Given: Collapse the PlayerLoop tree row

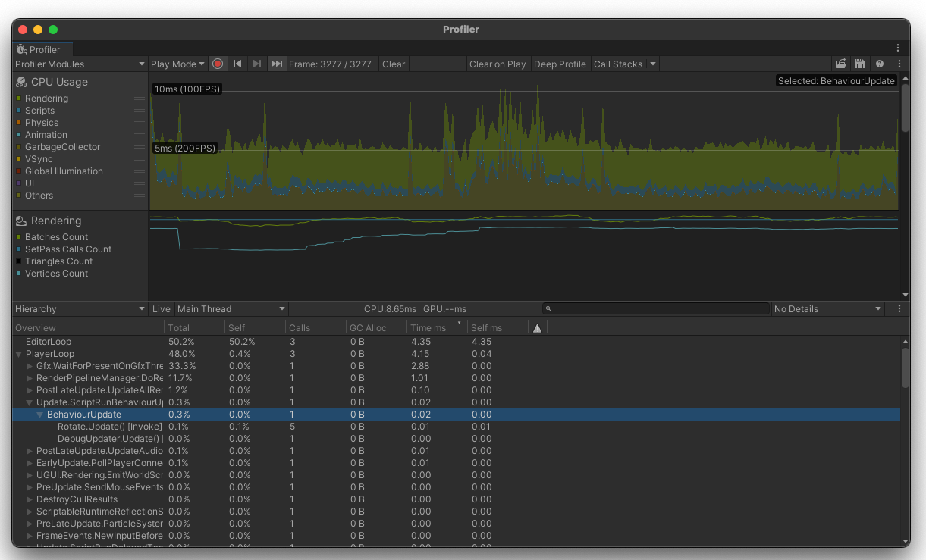Looking at the screenshot, I should coord(19,354).
